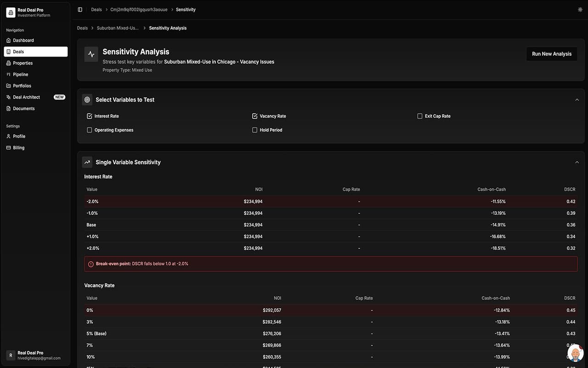Uncheck the Vacancy Rate checkbox
Image resolution: width=588 pixels, height=368 pixels.
(255, 116)
